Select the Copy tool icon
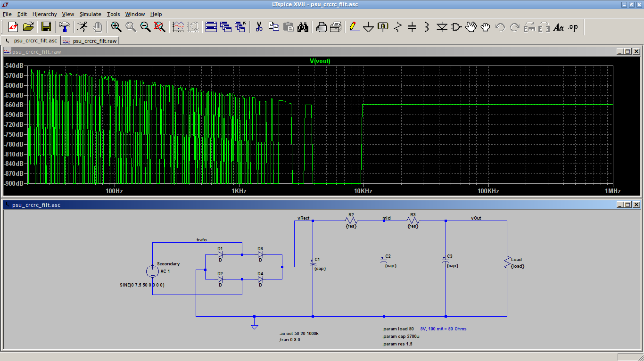The width and height of the screenshot is (644, 361). (273, 27)
